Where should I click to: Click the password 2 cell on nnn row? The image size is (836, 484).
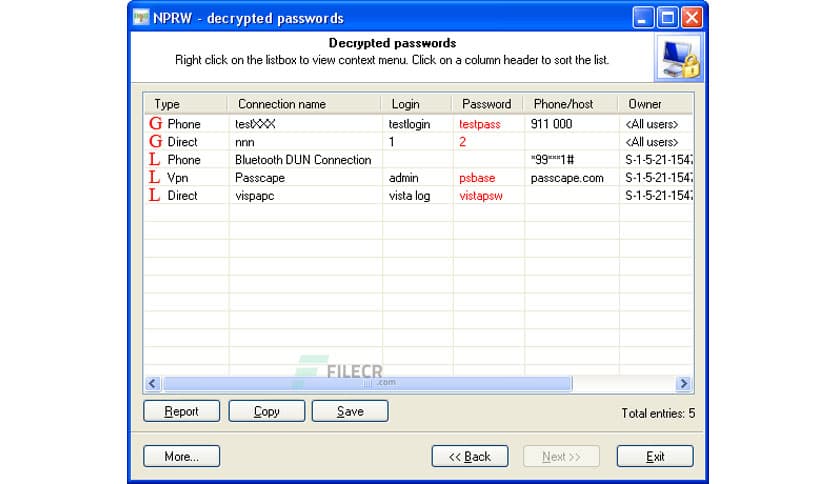pos(462,142)
